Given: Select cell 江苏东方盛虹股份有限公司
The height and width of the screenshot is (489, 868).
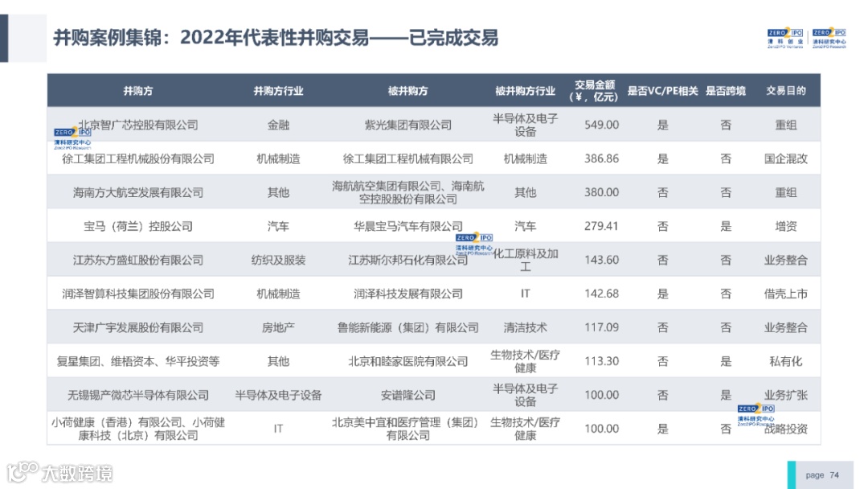Looking at the screenshot, I should click(x=138, y=260).
